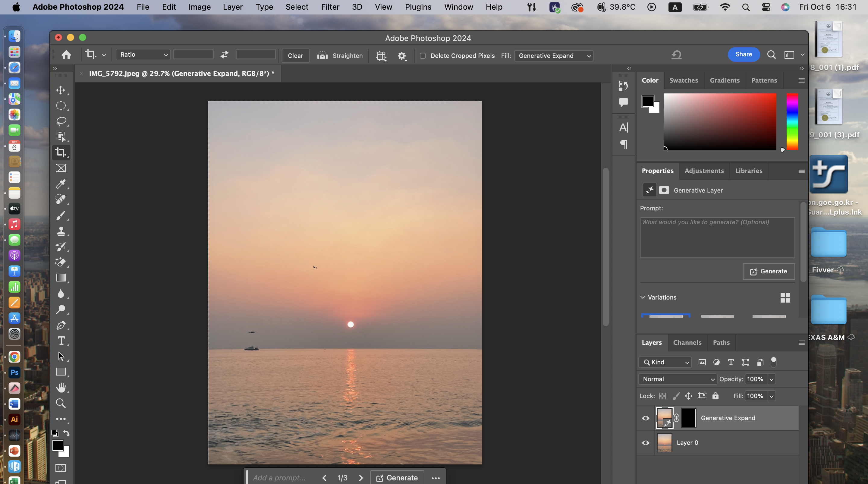Image resolution: width=868 pixels, height=484 pixels.
Task: Select the Eyedropper tool
Action: (x=61, y=184)
